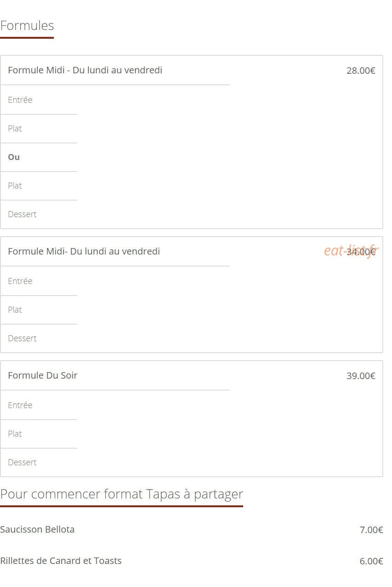Select Entrée in the first Formule Midi

point(20,100)
